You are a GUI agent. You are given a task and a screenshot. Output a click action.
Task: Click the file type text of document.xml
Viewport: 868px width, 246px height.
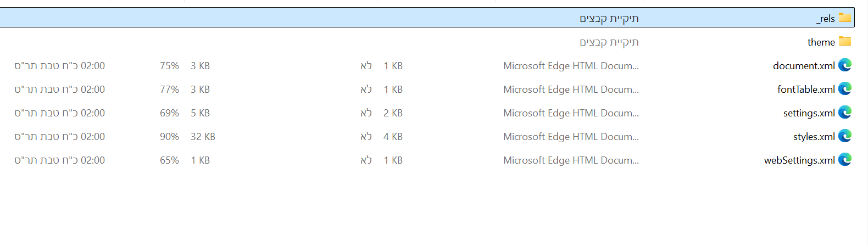coord(571,66)
